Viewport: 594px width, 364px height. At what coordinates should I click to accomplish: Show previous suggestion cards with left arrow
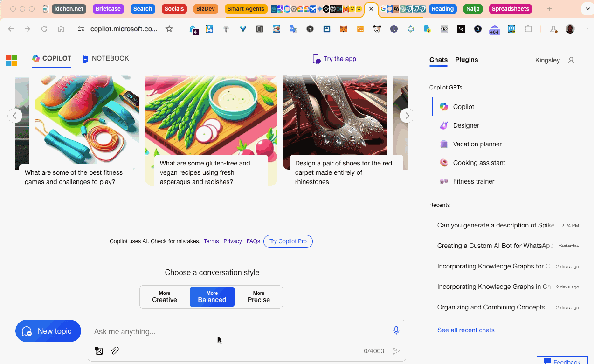click(x=15, y=116)
